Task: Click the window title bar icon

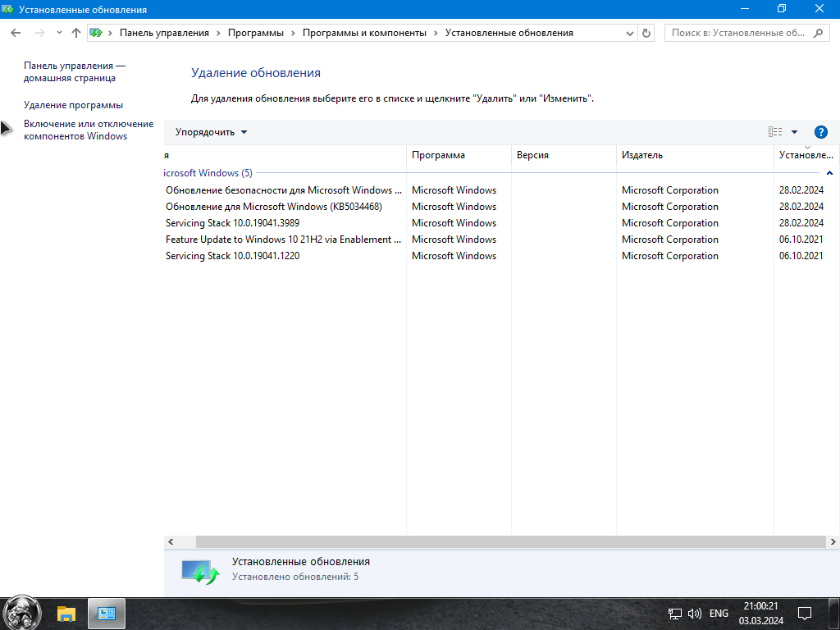Action: pos(7,9)
